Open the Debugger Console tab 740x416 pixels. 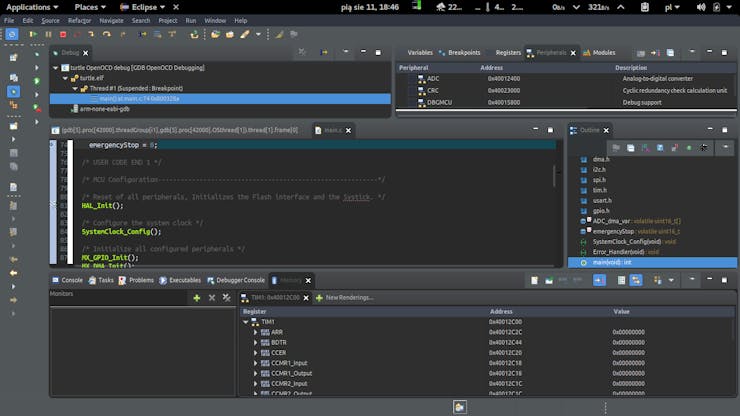(236, 280)
